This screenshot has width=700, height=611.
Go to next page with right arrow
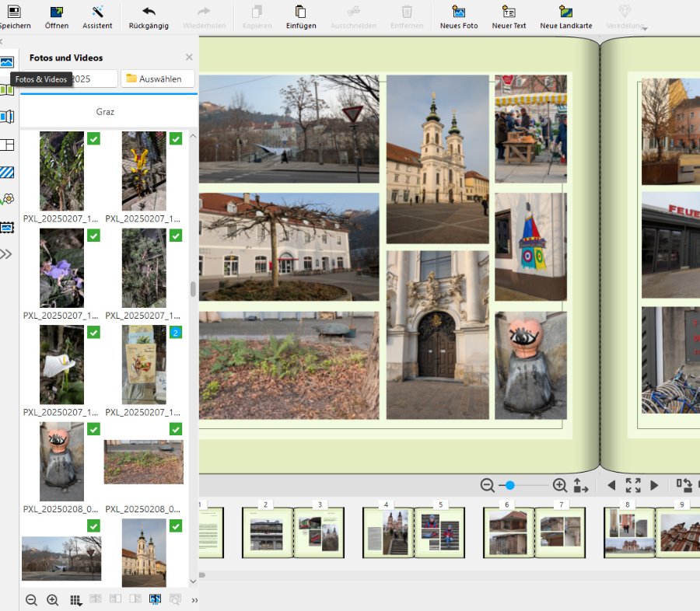coord(654,485)
